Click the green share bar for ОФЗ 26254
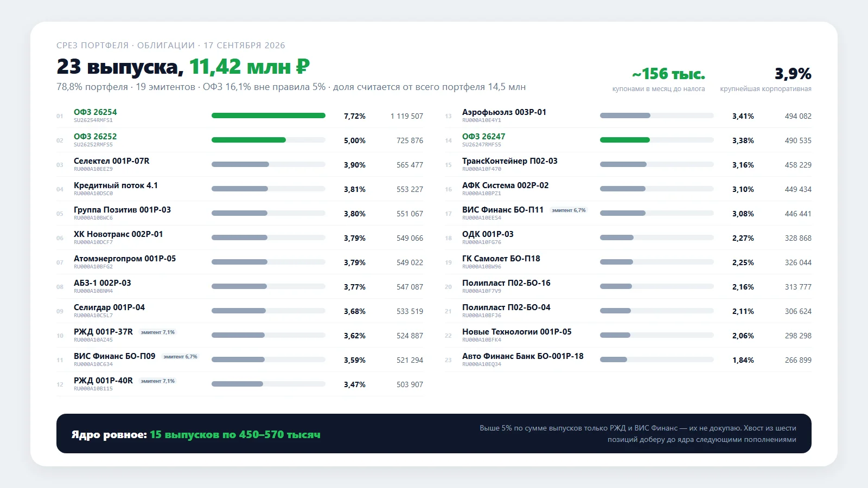Screen dimensions: 868x488 [269, 115]
